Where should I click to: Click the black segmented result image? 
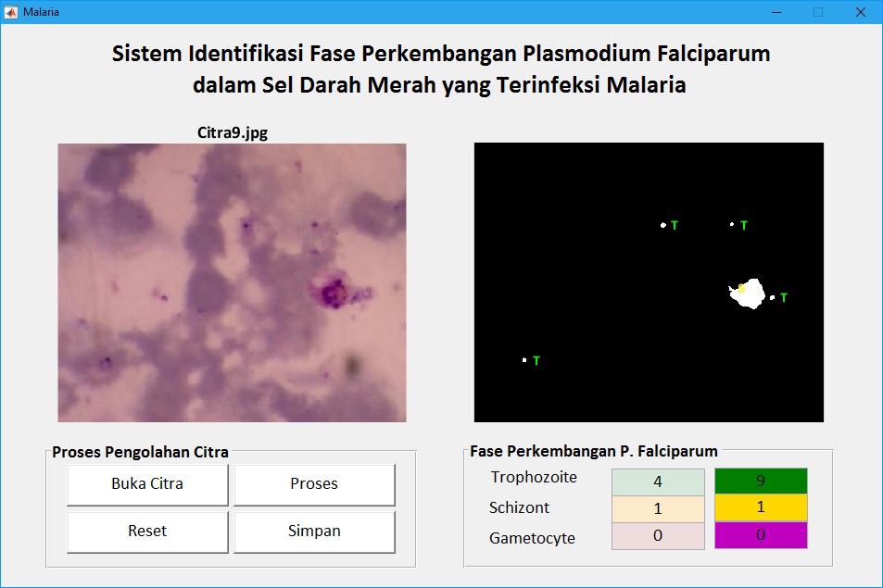649,282
